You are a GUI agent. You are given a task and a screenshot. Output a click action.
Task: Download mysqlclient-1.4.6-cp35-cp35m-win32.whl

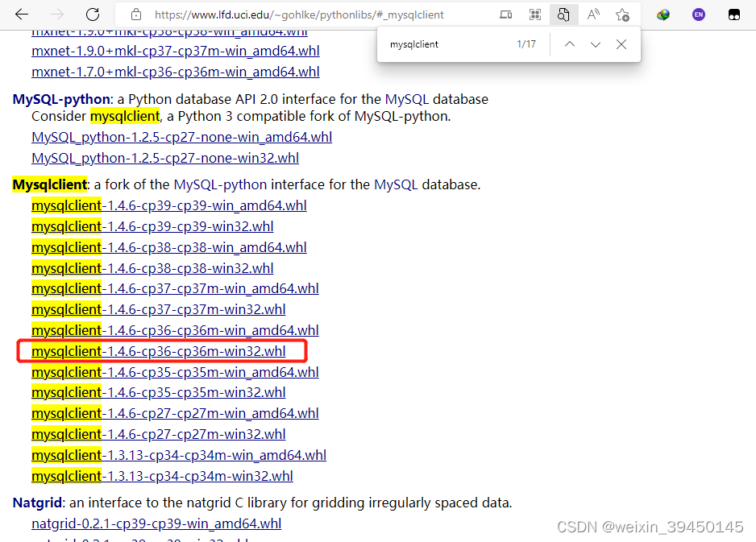coord(159,393)
